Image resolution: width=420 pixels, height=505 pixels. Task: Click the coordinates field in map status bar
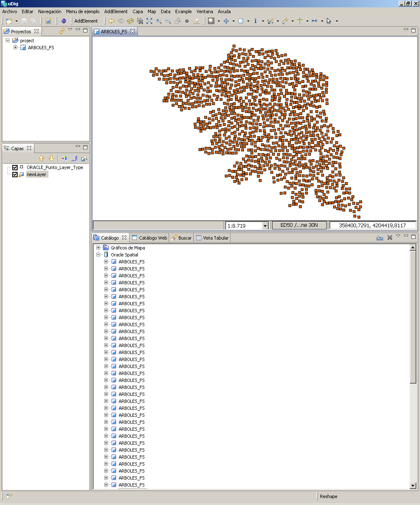point(372,225)
